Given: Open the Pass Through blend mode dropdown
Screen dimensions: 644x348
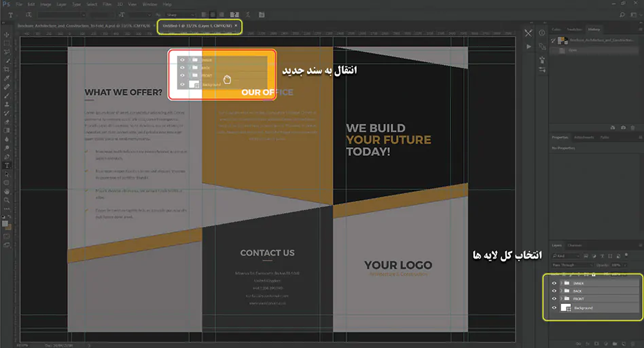Looking at the screenshot, I should click(572, 265).
